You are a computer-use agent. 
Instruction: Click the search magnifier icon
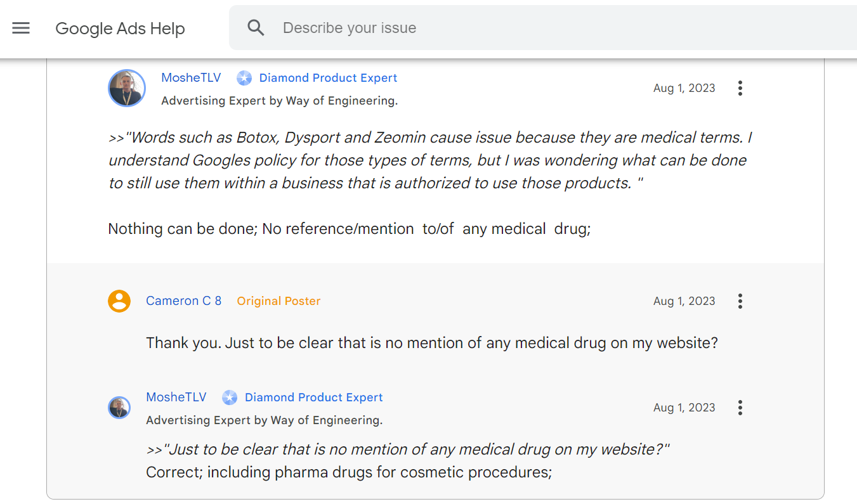[x=256, y=28]
